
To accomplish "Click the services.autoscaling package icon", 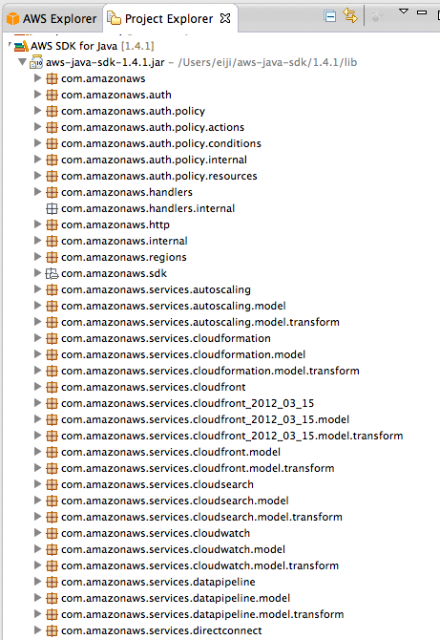I will pos(52,290).
